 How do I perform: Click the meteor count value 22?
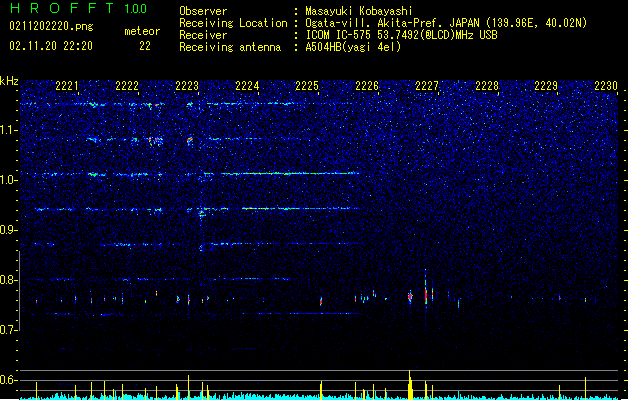click(x=145, y=46)
